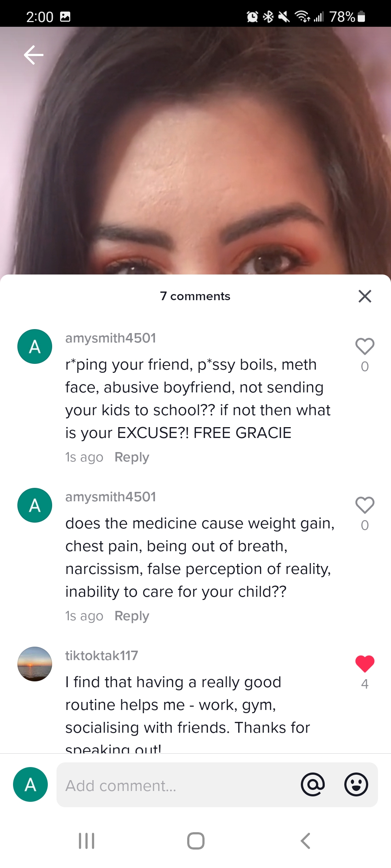Open the first amysmith4501 username link

(x=110, y=338)
